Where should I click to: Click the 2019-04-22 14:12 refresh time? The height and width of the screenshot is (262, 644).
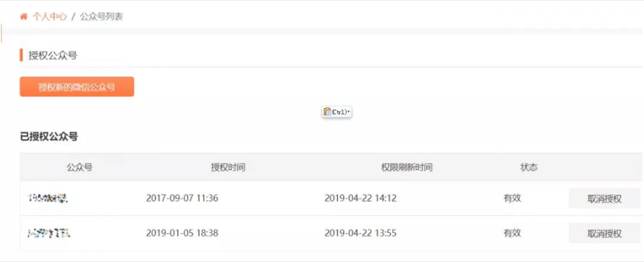point(361,198)
